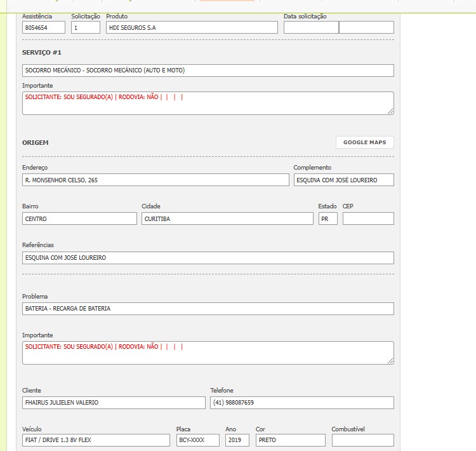Screen dimensions: 476x451
Task: Click the Produto field HDI SEGUROS S.A
Action: (192, 27)
